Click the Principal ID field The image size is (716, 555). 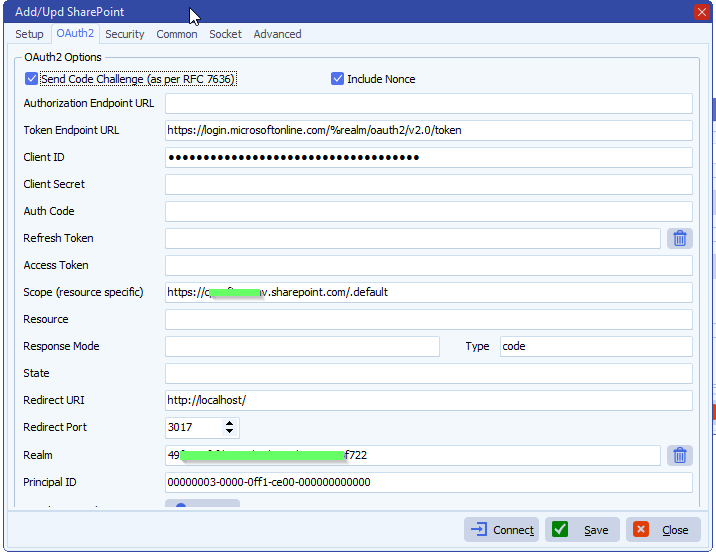coord(429,482)
